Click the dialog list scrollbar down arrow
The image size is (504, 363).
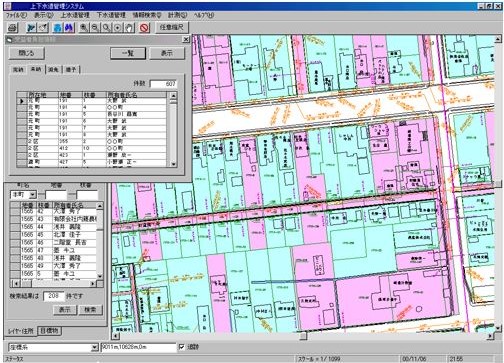(x=173, y=164)
